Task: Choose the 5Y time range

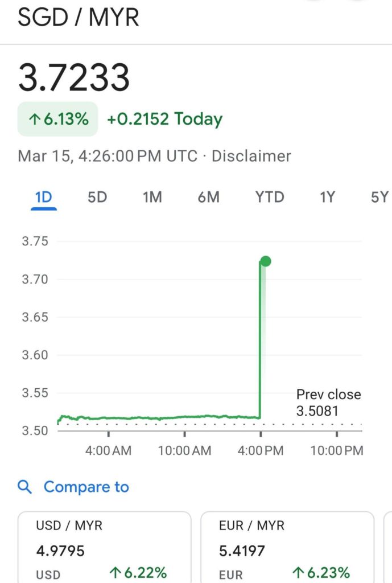Action: click(x=379, y=198)
